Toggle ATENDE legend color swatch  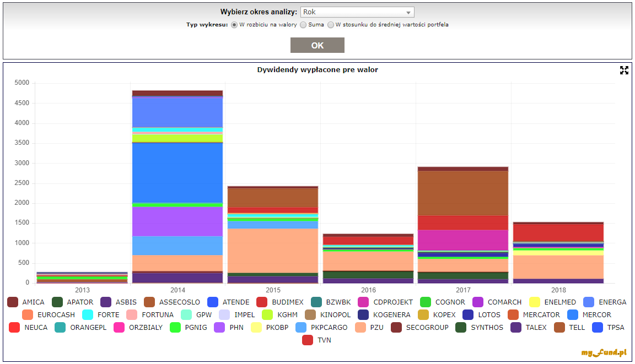[x=213, y=302]
